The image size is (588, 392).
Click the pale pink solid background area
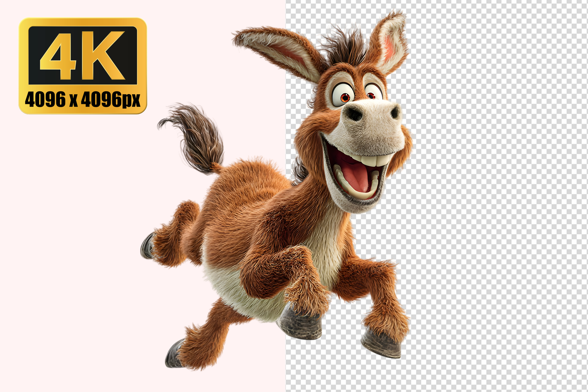[x=78, y=235]
